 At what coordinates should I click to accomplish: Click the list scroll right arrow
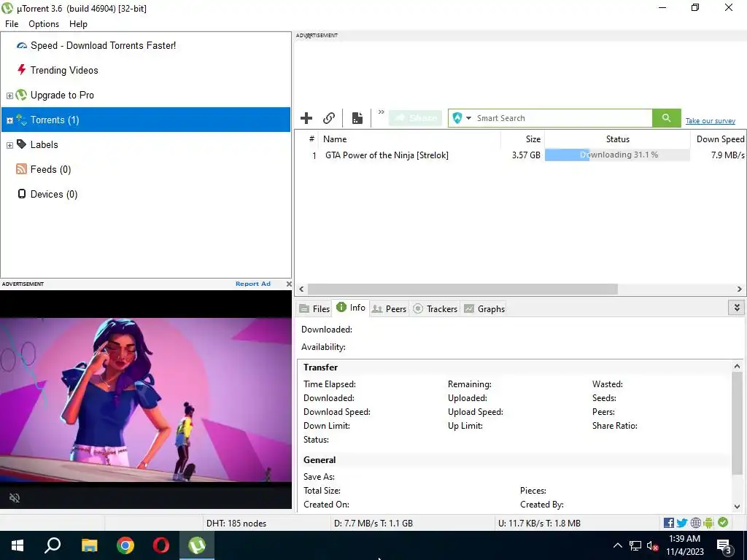[740, 289]
